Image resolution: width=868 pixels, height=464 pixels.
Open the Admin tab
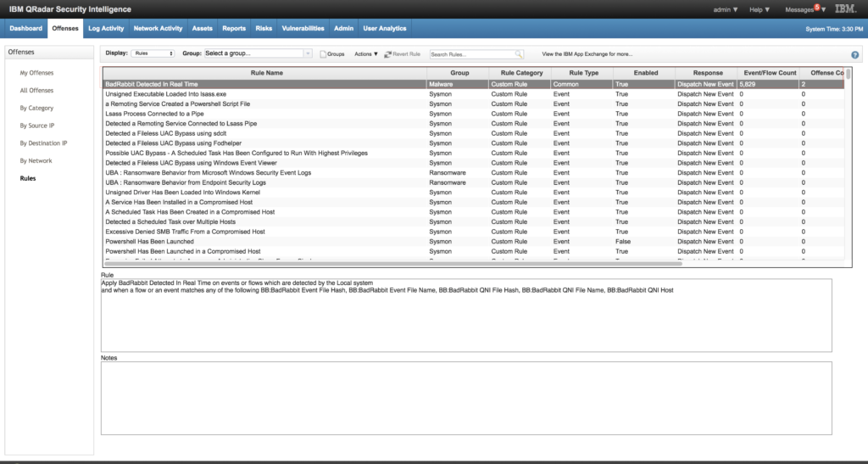pyautogui.click(x=344, y=28)
